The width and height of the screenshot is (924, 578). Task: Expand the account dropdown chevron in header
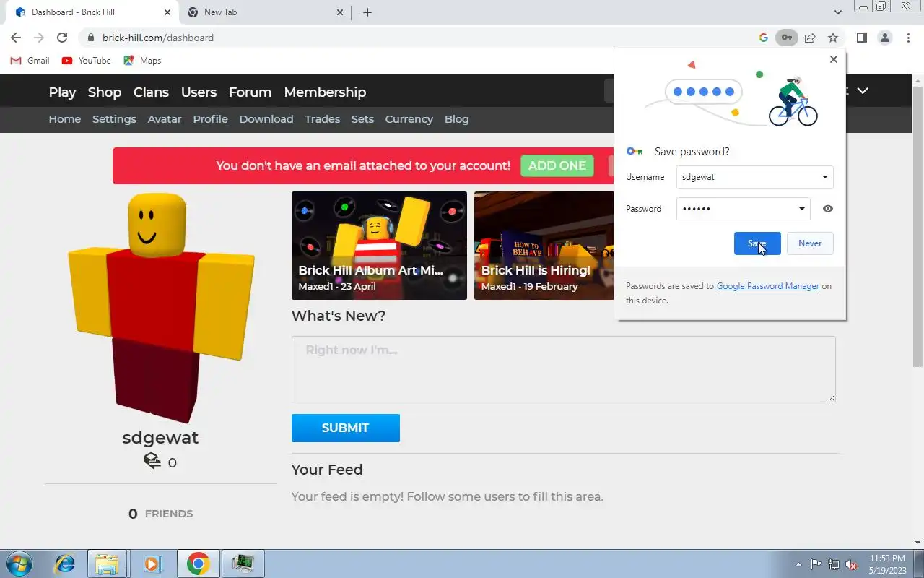[x=862, y=91]
